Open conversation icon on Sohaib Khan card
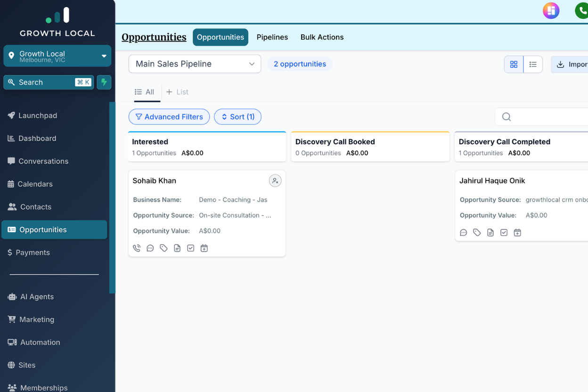 pos(150,248)
